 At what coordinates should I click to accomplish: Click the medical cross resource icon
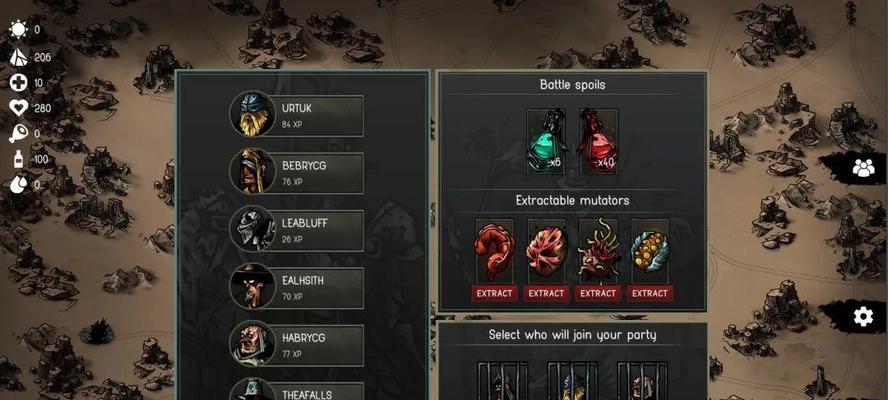18,83
